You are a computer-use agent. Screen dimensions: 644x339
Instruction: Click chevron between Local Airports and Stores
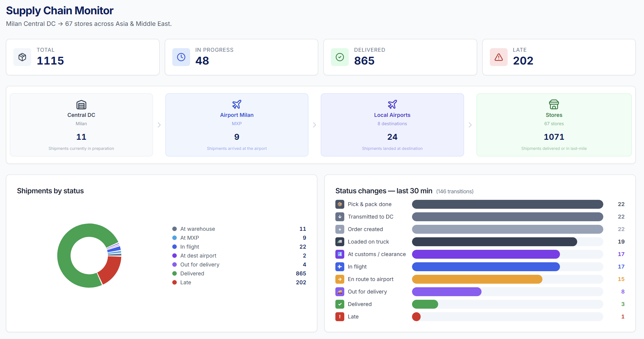pyautogui.click(x=470, y=125)
